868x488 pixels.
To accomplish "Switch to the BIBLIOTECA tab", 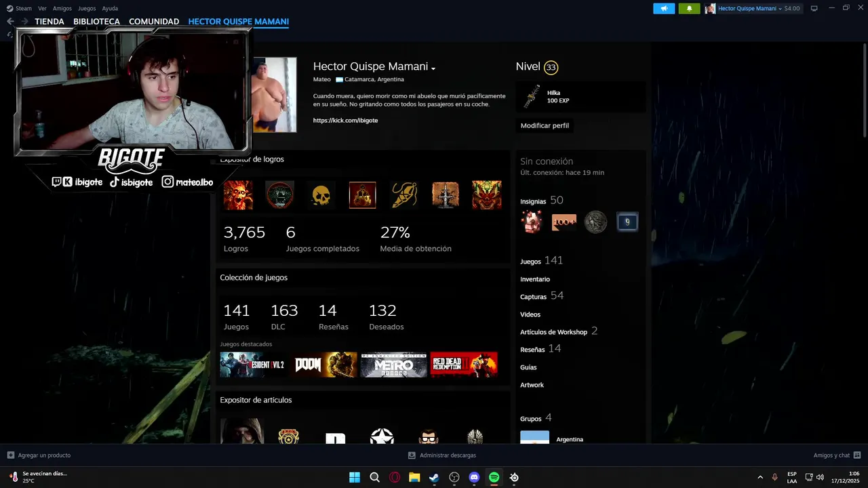I will pos(96,22).
